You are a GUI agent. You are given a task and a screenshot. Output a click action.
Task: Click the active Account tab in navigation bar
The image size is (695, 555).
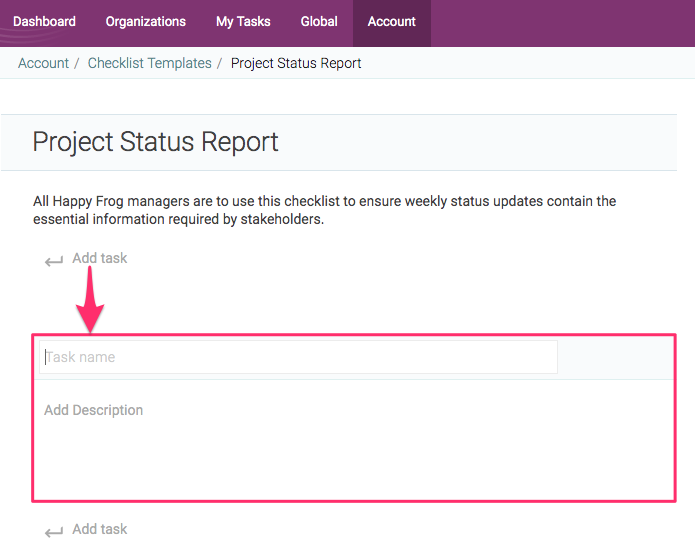click(x=391, y=21)
